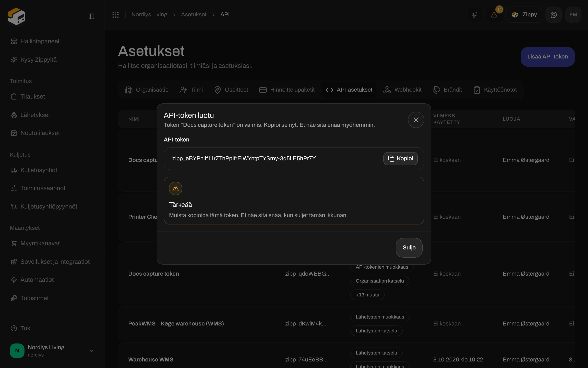Open the chat support icon
The height and width of the screenshot is (368, 588).
tap(553, 15)
